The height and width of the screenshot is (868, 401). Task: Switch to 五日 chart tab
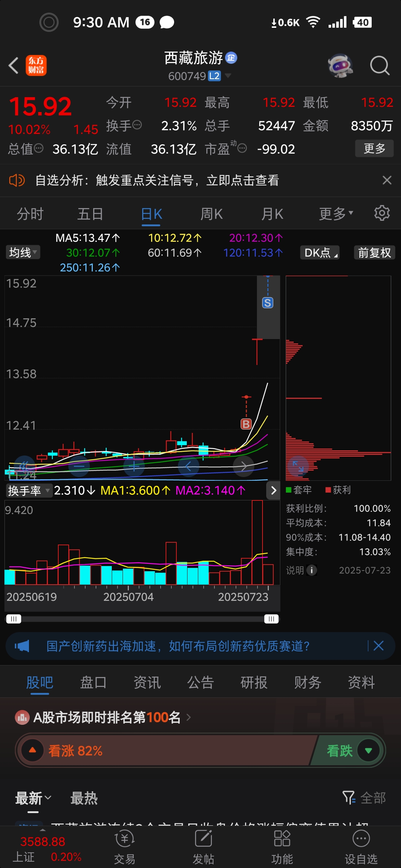[90, 214]
